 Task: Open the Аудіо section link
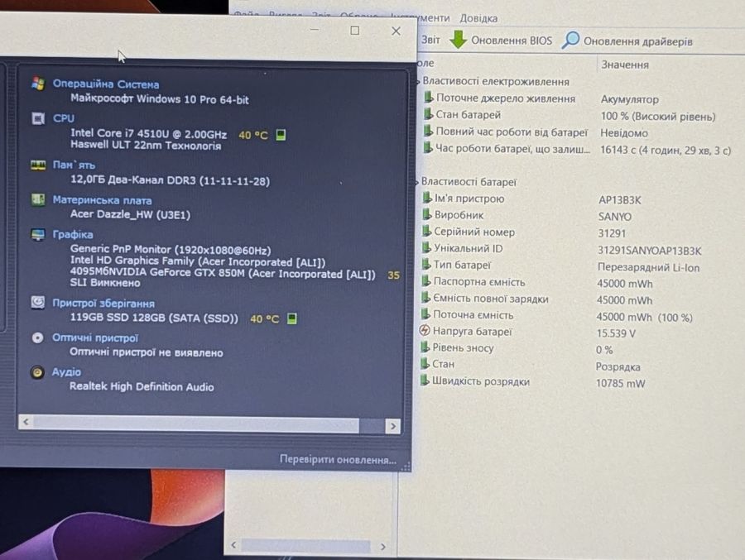pos(66,372)
